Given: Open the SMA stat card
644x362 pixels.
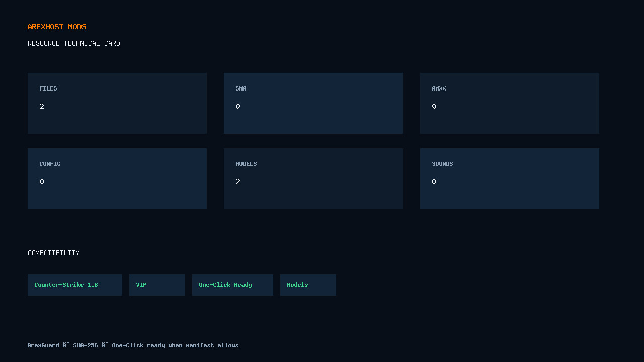Looking at the screenshot, I should 313,103.
